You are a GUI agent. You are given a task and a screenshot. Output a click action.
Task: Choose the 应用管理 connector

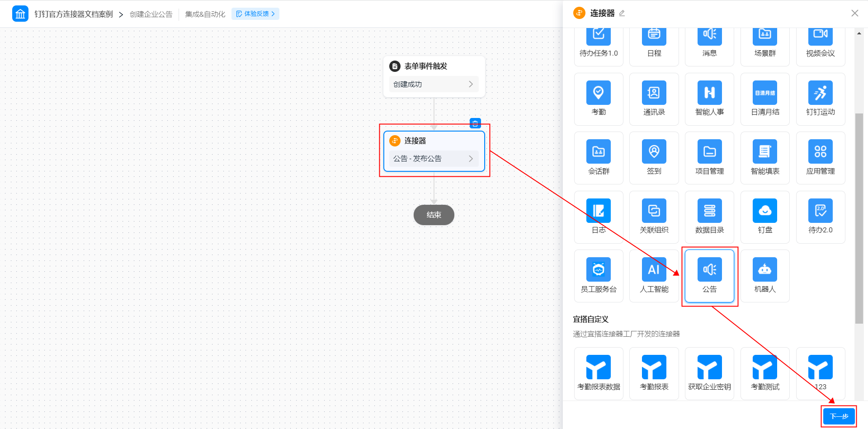tap(821, 158)
